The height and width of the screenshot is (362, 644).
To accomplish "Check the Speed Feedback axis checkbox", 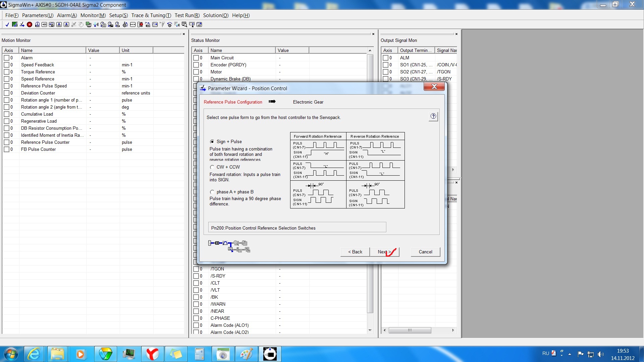I will (x=6, y=65).
